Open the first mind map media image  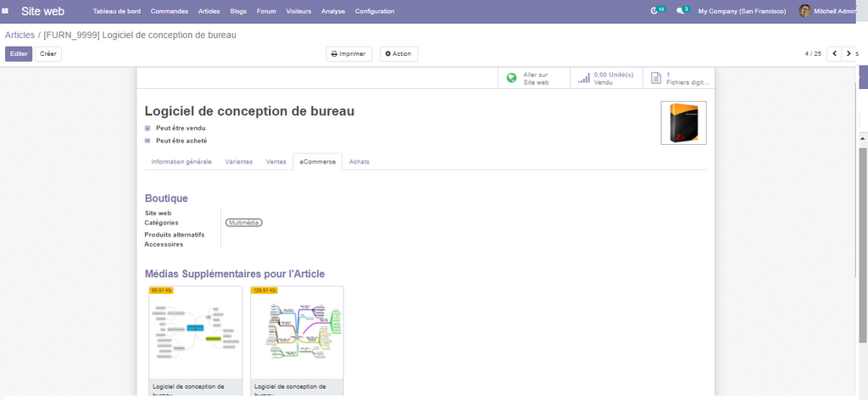pos(195,331)
